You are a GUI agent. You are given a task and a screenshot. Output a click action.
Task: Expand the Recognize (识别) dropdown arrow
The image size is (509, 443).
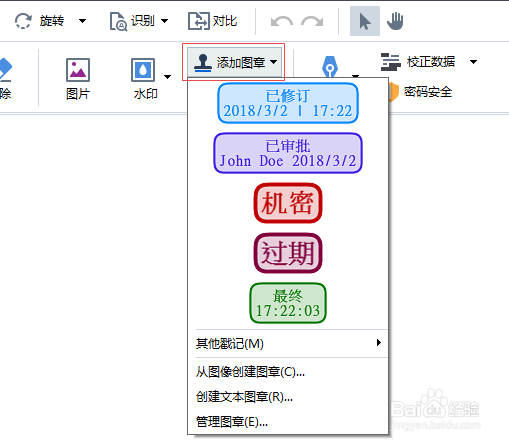164,21
